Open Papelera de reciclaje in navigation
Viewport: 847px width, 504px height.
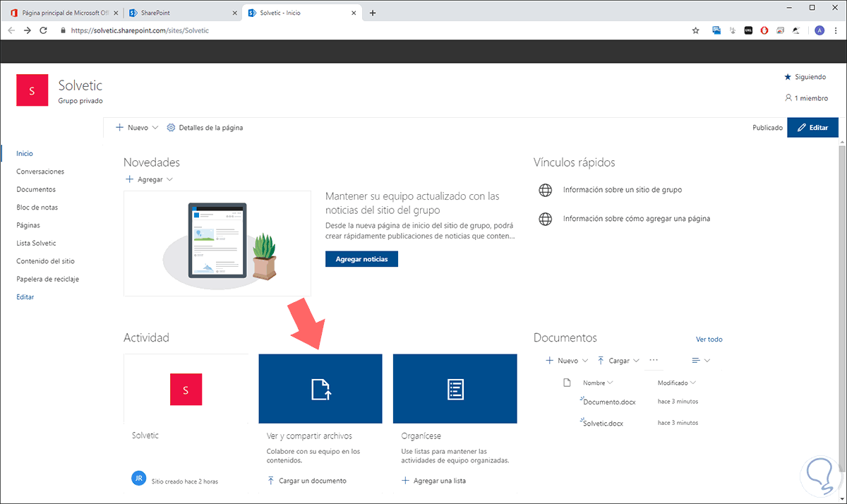(x=48, y=279)
